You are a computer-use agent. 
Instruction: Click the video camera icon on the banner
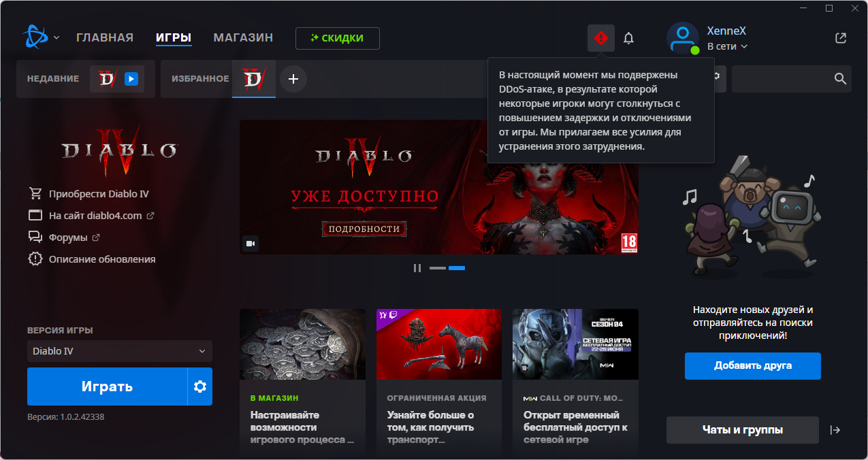pos(251,243)
